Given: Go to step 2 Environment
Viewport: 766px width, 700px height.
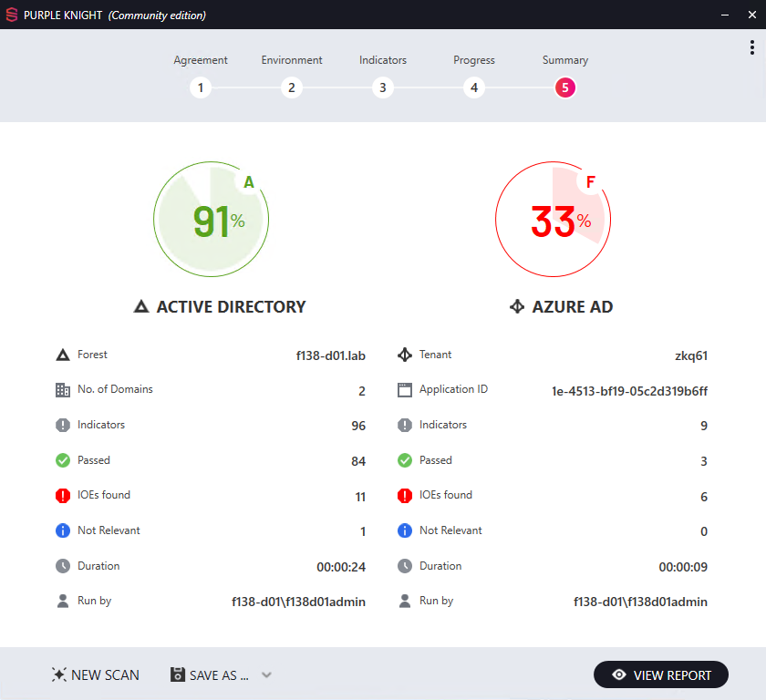Looking at the screenshot, I should tap(292, 88).
